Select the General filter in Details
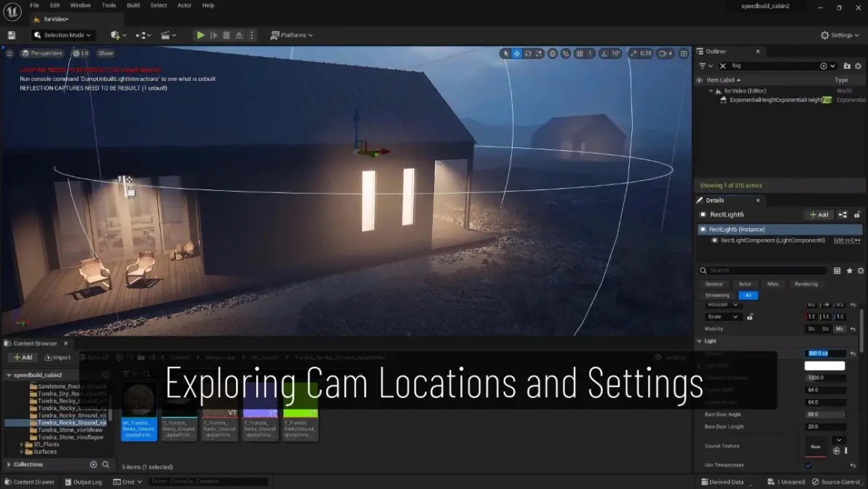The width and height of the screenshot is (868, 489). tap(714, 284)
